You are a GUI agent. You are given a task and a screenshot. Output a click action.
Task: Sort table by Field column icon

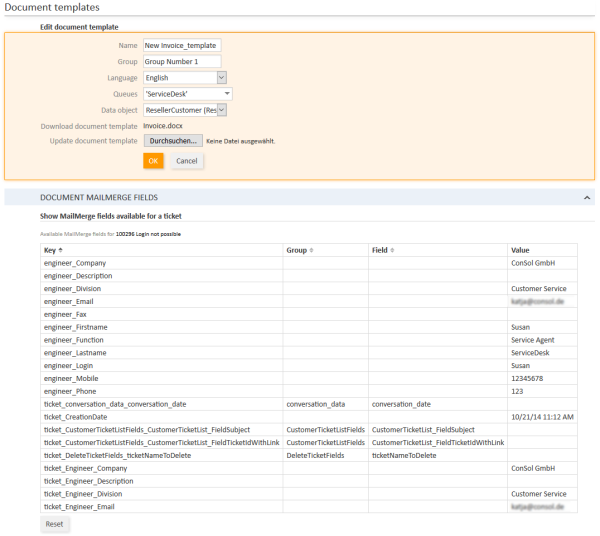(394, 250)
